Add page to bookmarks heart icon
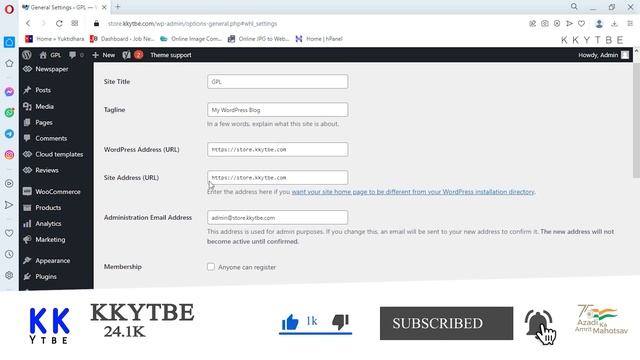640x360 pixels. point(581,24)
